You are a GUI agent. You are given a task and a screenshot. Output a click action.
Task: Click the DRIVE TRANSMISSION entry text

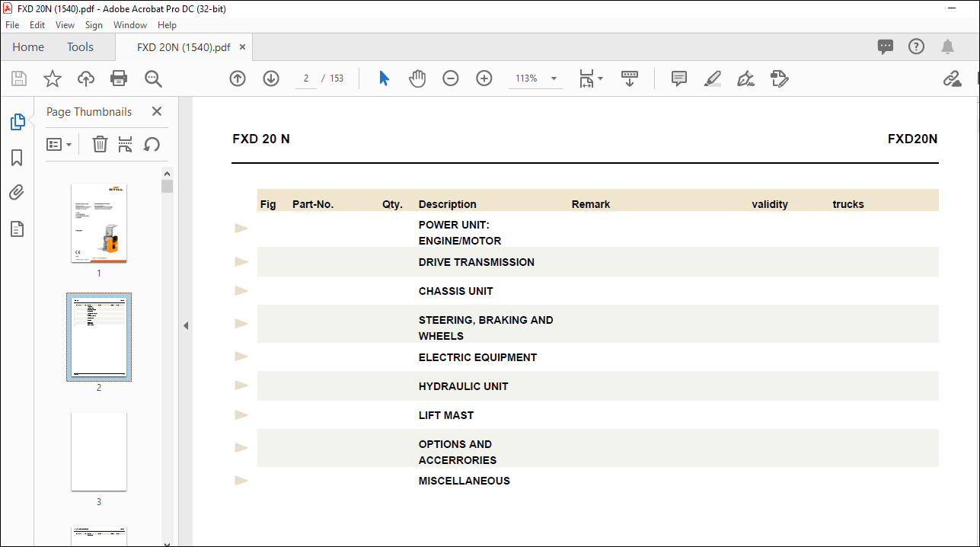coord(477,262)
